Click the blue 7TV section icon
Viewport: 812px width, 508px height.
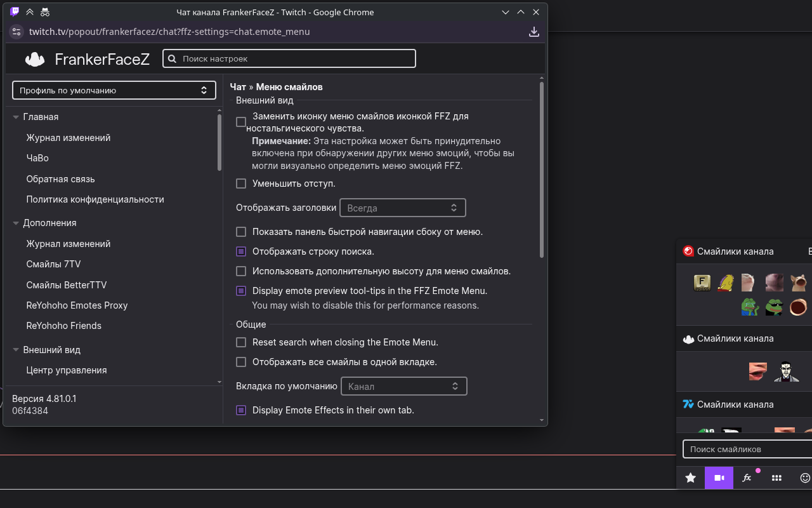point(688,404)
